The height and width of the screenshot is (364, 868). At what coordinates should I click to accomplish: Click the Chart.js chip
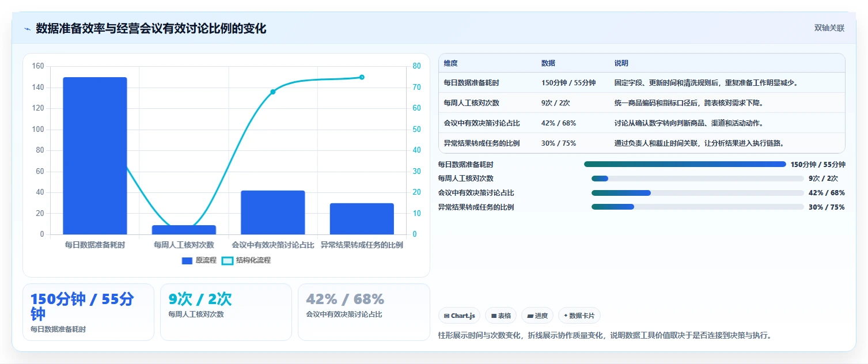tap(459, 316)
